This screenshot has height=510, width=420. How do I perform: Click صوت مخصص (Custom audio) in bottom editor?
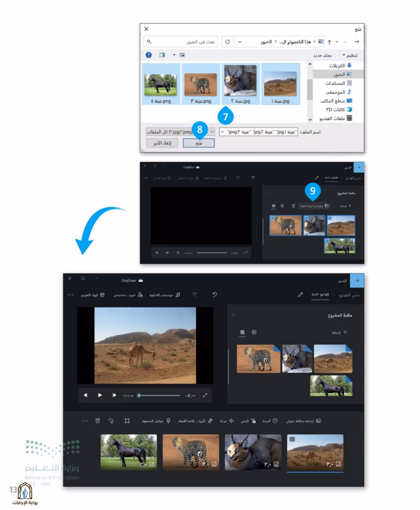[x=128, y=295]
